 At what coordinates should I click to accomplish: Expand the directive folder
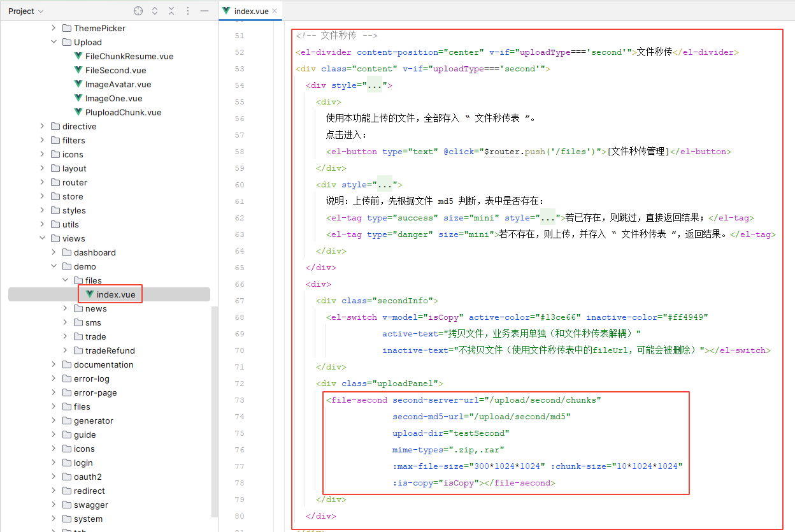pos(43,126)
